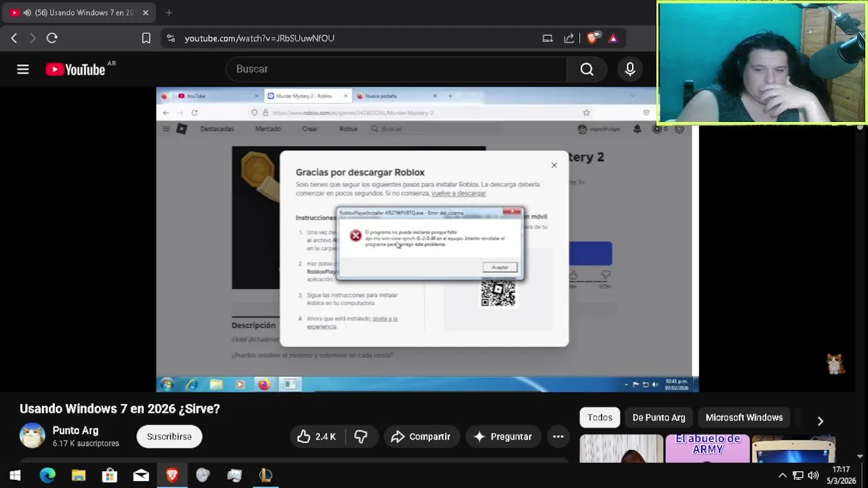Click únete a la experiencia link
This screenshot has height=488, width=868.
pos(352,322)
